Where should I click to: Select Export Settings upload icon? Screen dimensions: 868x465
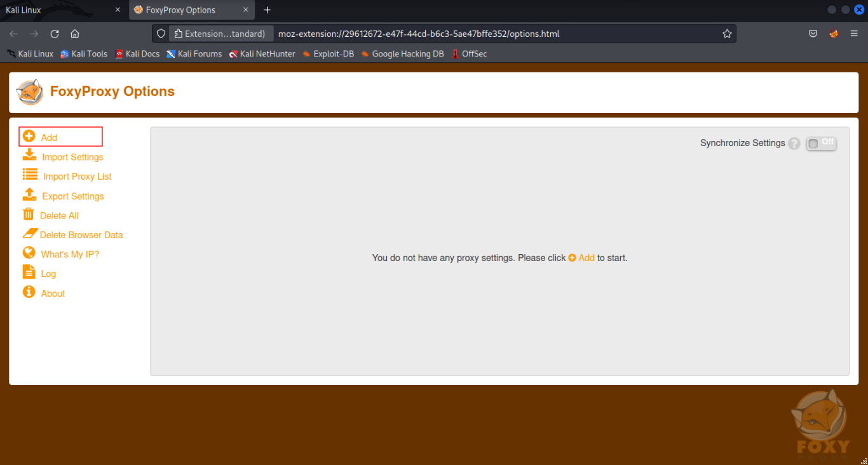click(x=29, y=194)
